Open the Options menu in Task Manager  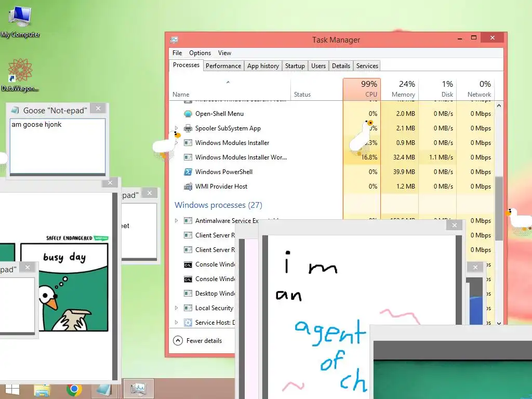(x=200, y=53)
